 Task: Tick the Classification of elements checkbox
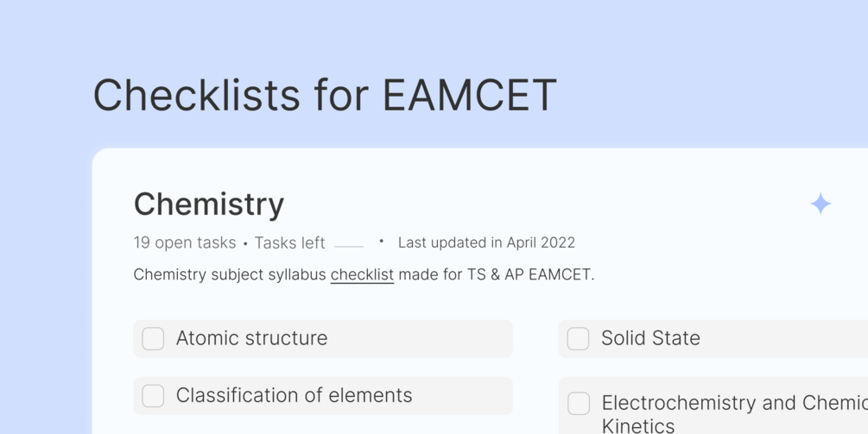153,396
